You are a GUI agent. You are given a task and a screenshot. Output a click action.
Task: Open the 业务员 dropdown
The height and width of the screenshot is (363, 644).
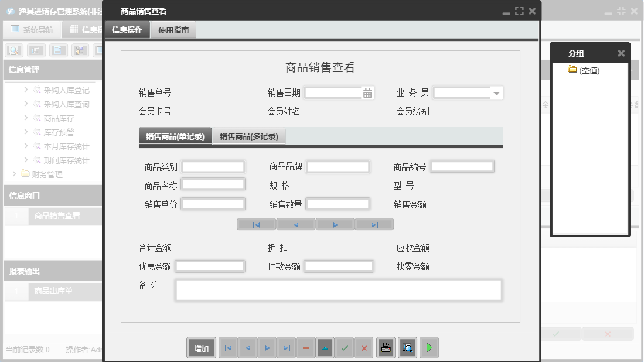click(x=496, y=92)
